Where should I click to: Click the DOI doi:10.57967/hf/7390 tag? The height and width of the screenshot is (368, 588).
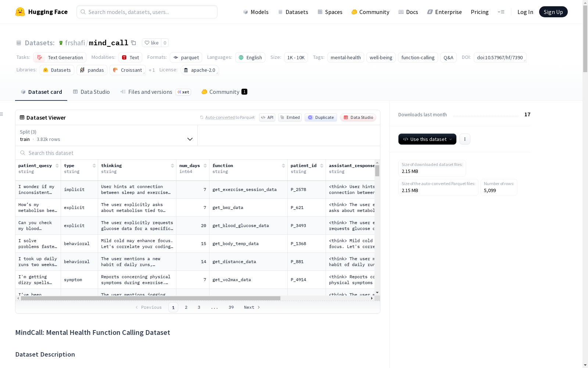coord(500,57)
